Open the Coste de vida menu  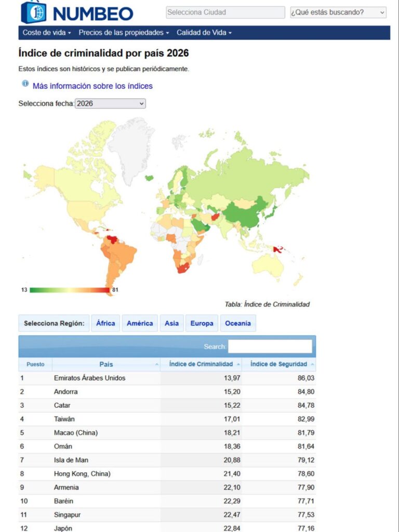pos(47,33)
